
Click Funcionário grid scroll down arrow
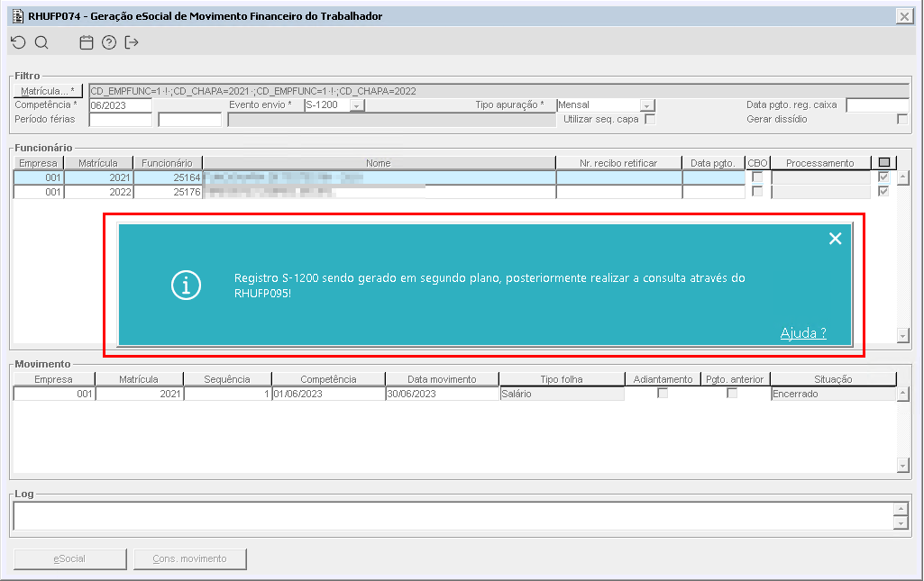pos(902,335)
